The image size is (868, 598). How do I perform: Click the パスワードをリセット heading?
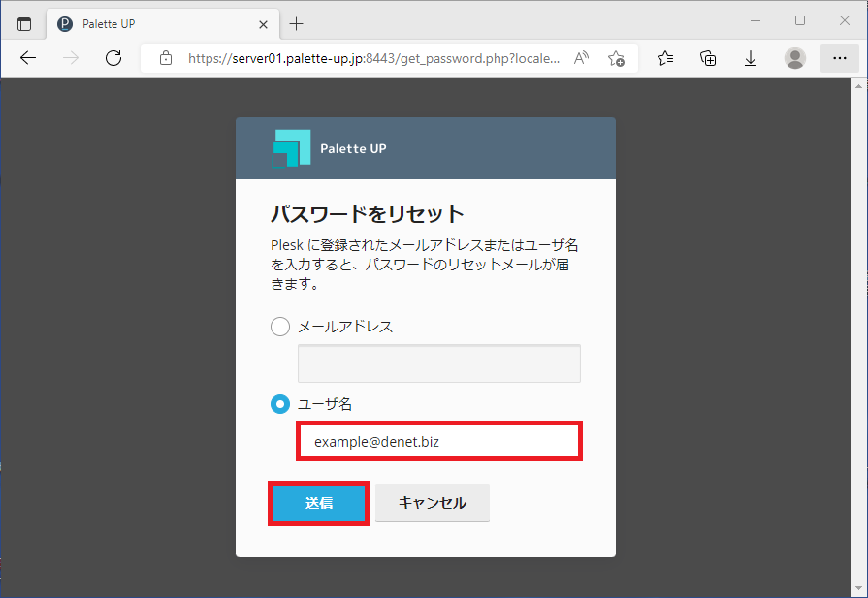click(368, 214)
